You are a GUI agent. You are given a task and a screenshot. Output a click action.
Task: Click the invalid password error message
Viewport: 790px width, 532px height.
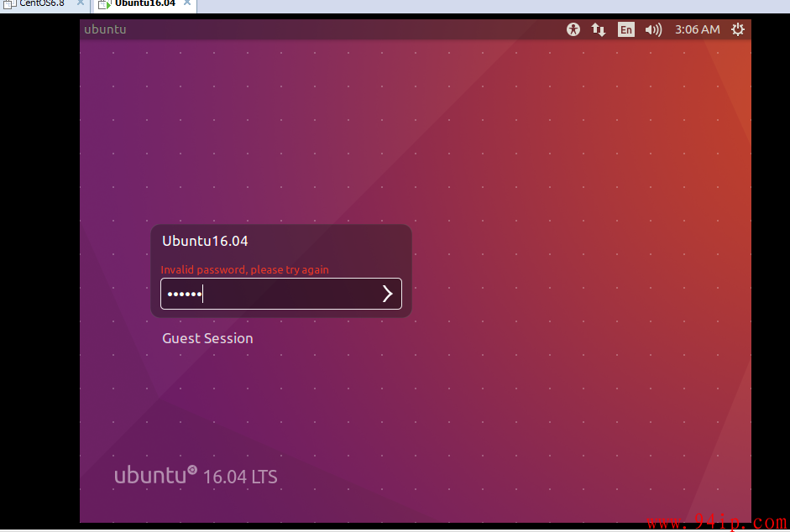(245, 269)
